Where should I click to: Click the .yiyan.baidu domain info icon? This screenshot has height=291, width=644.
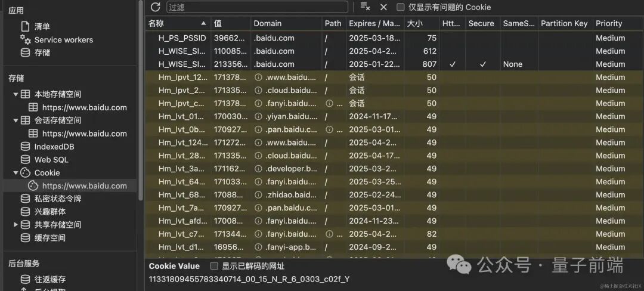pyautogui.click(x=258, y=116)
